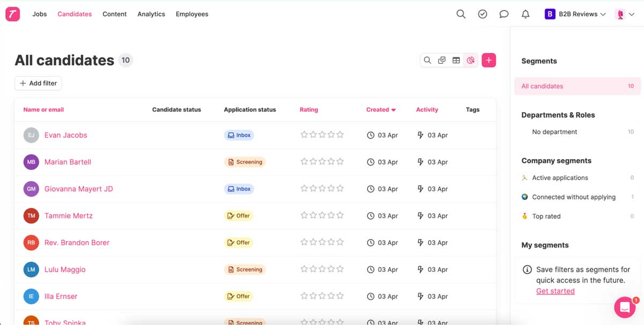Viewport: 644px width, 325px height.
Task: Rate Marian Bartell with the first star
Action: 304,162
